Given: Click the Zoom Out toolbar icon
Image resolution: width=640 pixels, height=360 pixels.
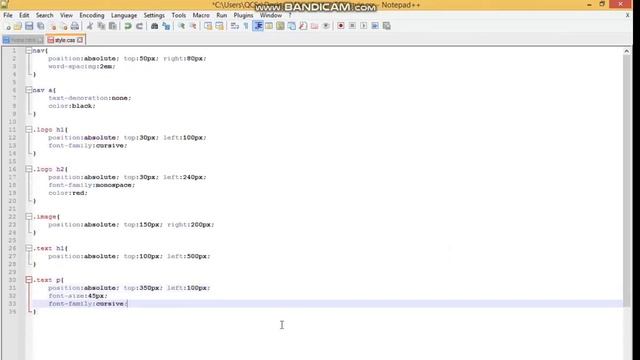Looking at the screenshot, I should pos(193,26).
